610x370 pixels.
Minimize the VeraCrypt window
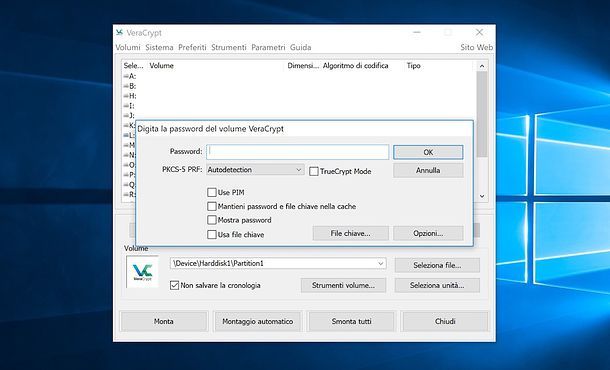(417, 32)
